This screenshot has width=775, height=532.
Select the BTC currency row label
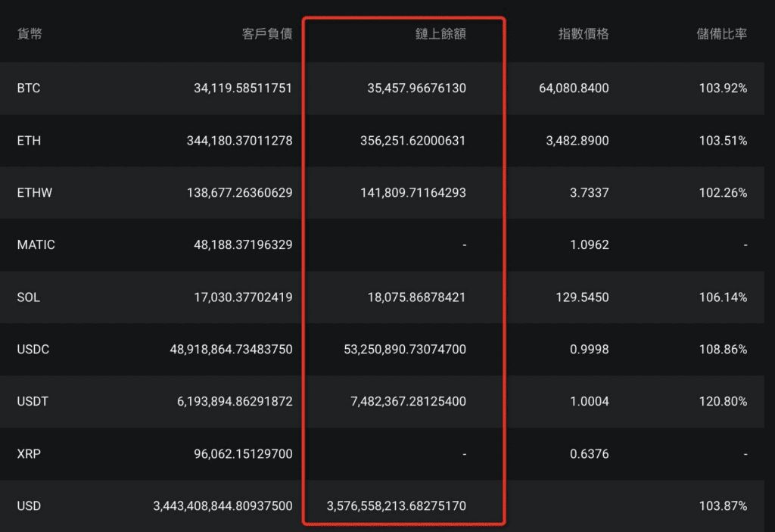[x=29, y=89]
